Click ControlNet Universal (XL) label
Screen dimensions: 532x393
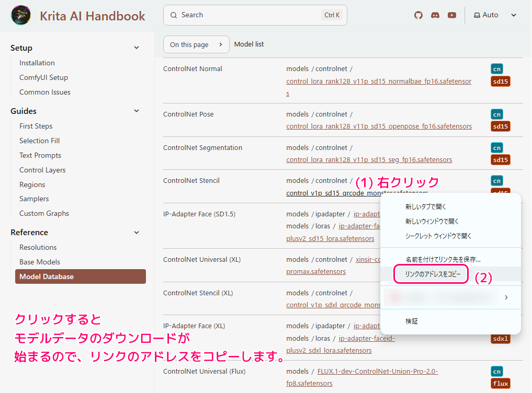[x=202, y=259]
